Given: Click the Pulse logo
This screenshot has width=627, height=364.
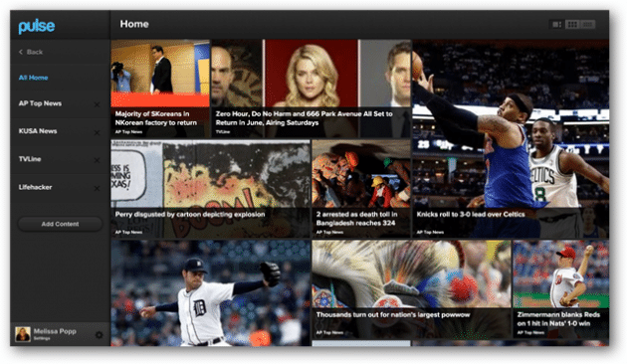Looking at the screenshot, I should point(37,27).
